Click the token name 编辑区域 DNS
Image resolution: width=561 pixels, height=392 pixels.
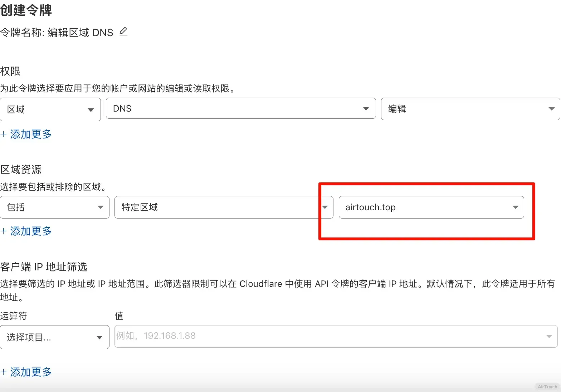click(x=80, y=33)
